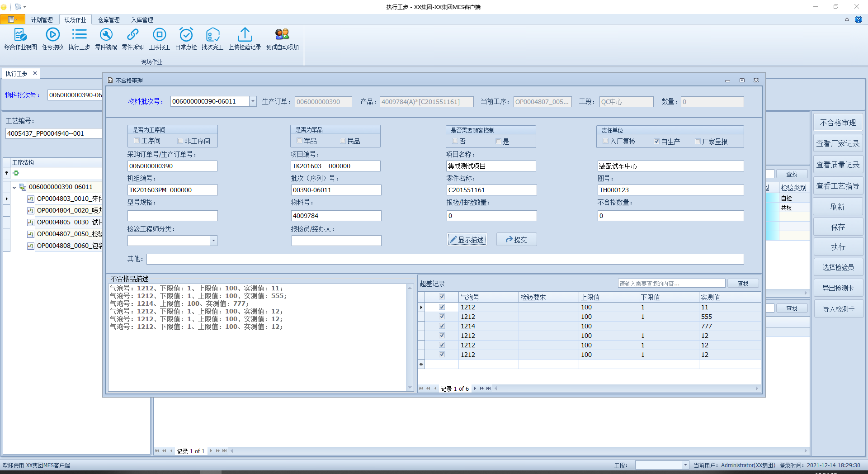Click the 其他 input field
868x474 pixels.
click(x=445, y=259)
